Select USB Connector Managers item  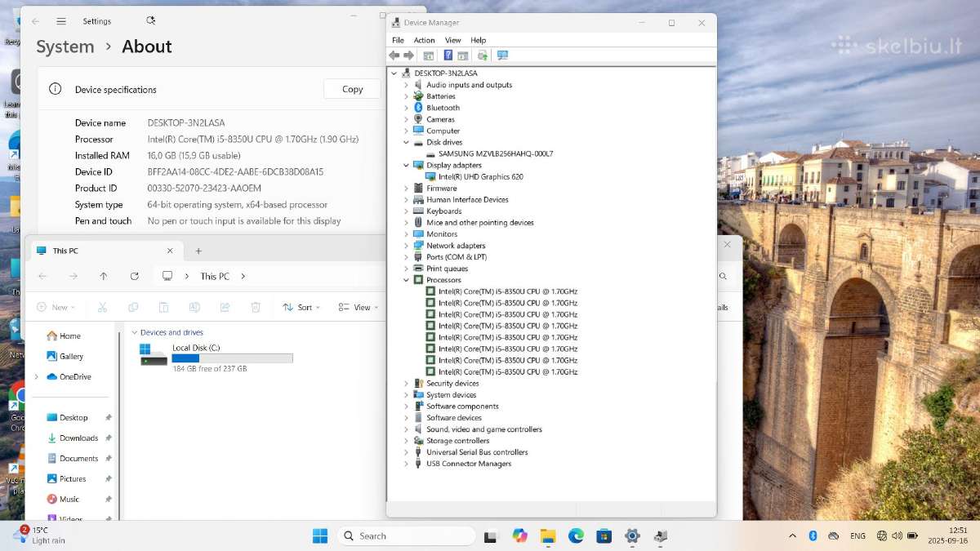(469, 464)
